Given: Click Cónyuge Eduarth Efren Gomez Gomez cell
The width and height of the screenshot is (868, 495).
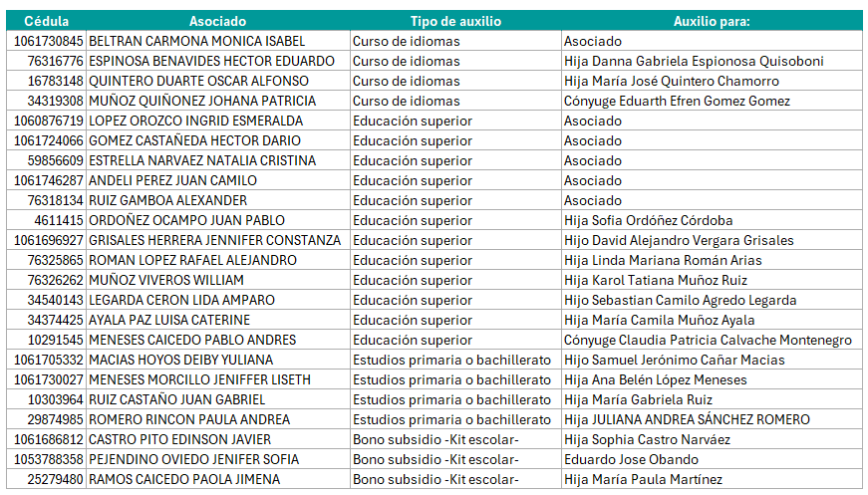Looking at the screenshot, I should [x=677, y=101].
